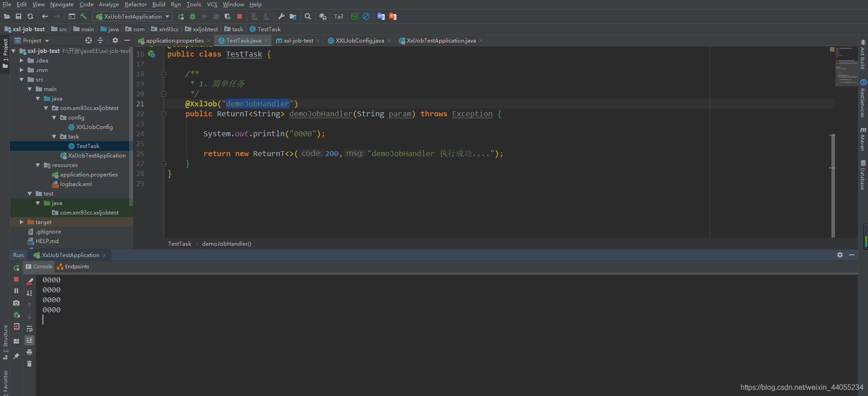Click the Synchronize refresh toolbar icon

[30, 16]
